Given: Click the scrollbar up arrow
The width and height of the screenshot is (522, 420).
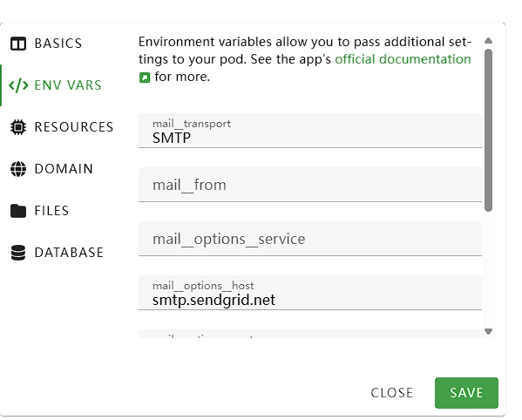Looking at the screenshot, I should 488,41.
